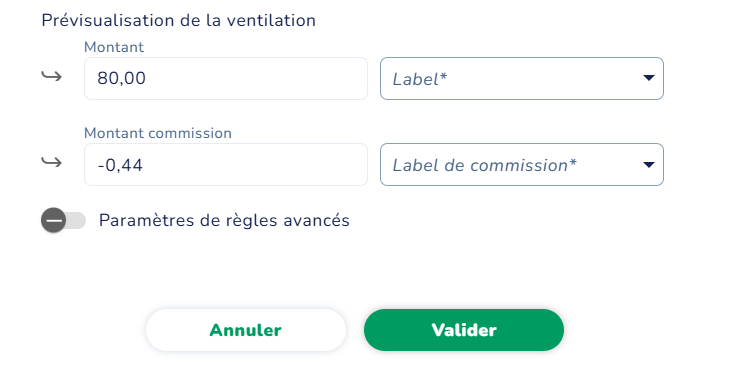This screenshot has height=368, width=729.
Task: Focus the Montant field showing 80,00
Action: 226,79
